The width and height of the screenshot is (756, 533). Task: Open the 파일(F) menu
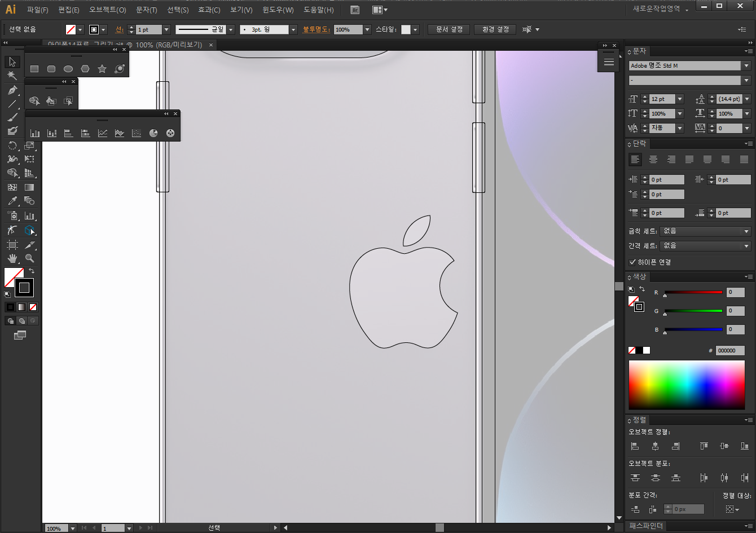click(38, 10)
